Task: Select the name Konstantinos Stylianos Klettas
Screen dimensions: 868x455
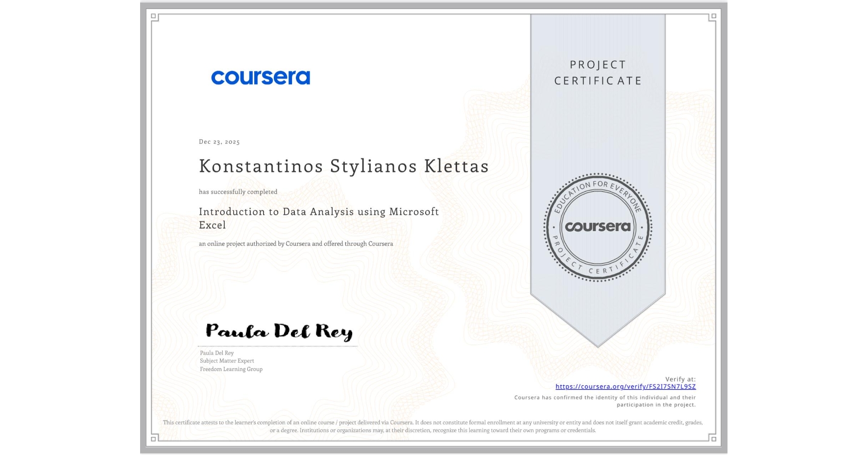Action: point(344,166)
